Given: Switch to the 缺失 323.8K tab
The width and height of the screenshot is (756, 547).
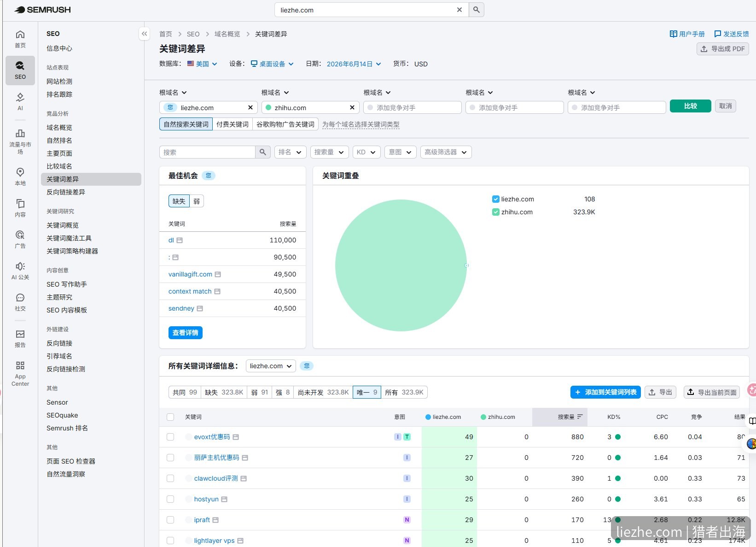Looking at the screenshot, I should (x=224, y=392).
